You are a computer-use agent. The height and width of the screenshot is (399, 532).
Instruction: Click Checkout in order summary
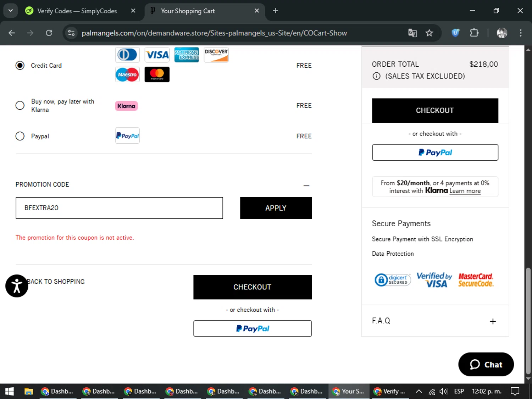(x=435, y=110)
